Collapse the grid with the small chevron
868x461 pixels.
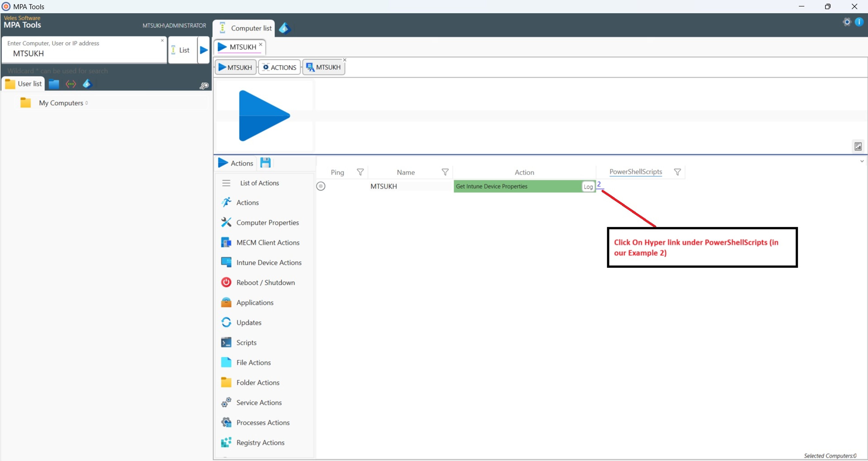click(x=862, y=161)
